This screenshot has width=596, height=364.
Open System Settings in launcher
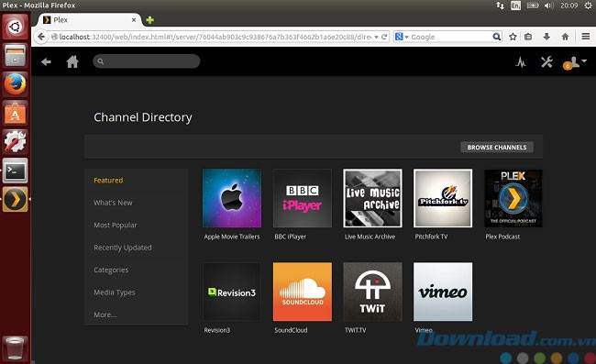[16, 142]
